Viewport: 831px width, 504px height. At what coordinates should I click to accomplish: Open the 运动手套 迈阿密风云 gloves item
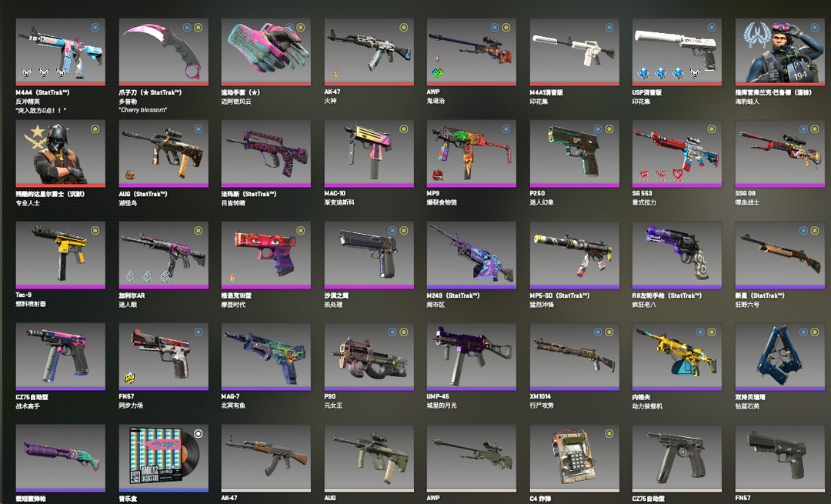pos(266,52)
